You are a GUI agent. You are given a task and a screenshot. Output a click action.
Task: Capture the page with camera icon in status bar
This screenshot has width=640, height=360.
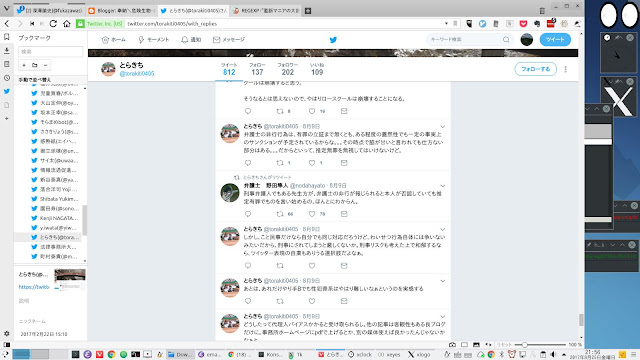(x=452, y=345)
